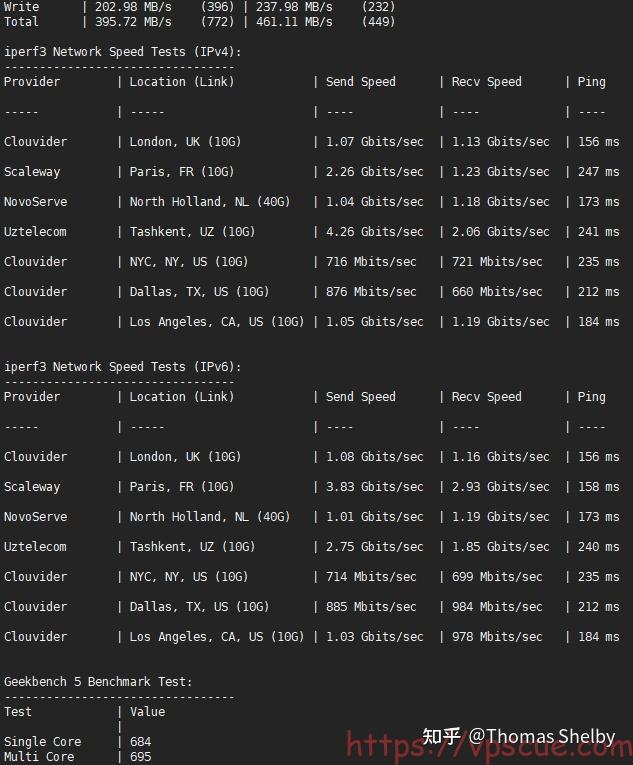Click the 984 Mbits/sec receive speed value
This screenshot has height=765, width=633.
497,607
